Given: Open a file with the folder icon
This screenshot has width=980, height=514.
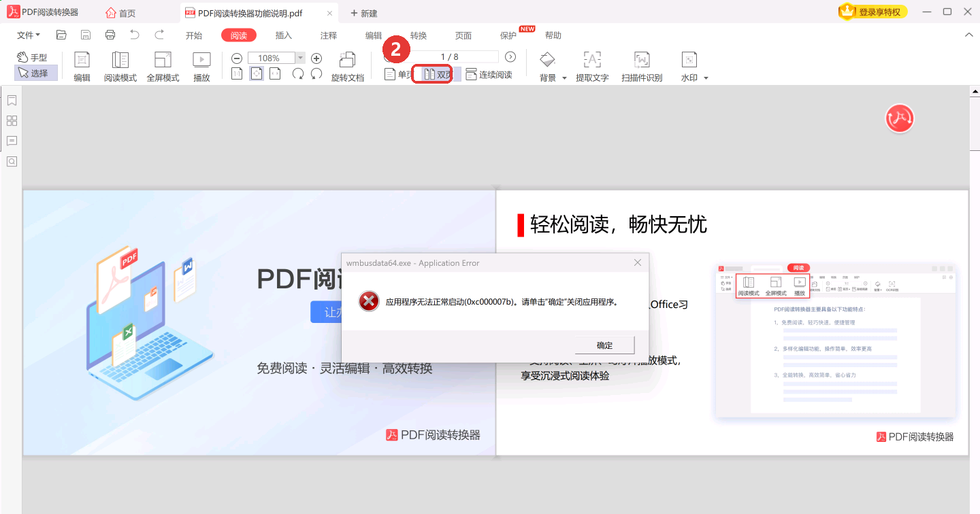Looking at the screenshot, I should click(x=61, y=35).
